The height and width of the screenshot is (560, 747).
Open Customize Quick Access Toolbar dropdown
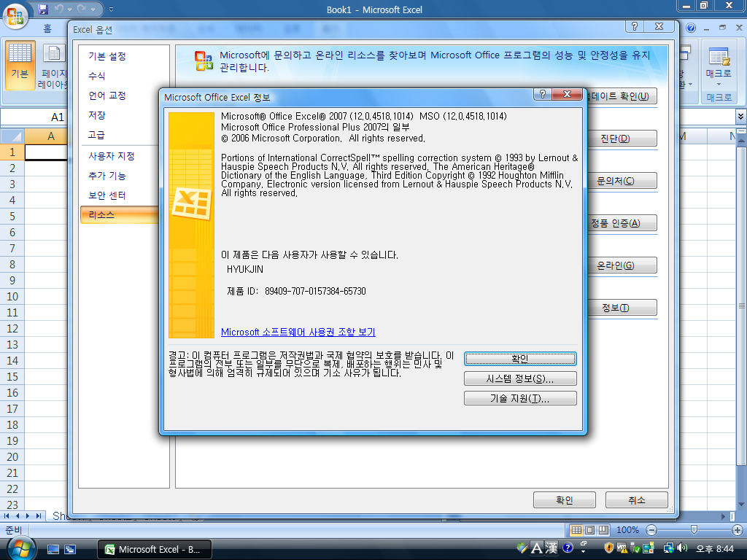pyautogui.click(x=111, y=9)
